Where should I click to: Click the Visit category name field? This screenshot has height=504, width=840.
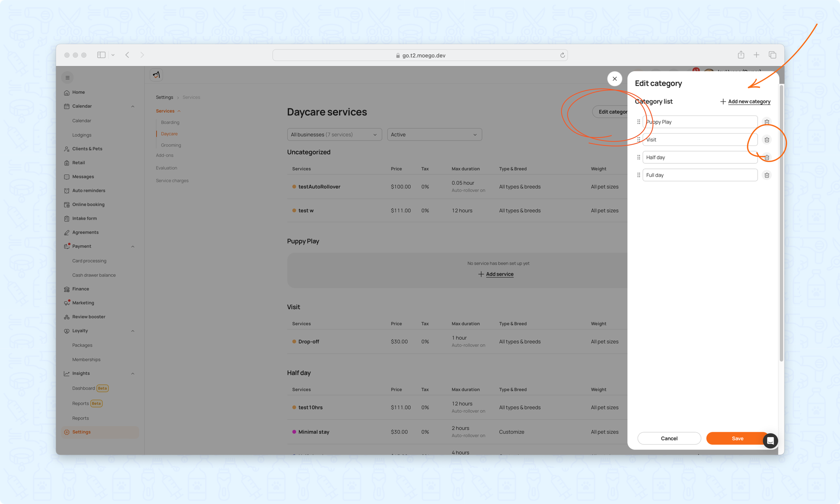pos(699,139)
